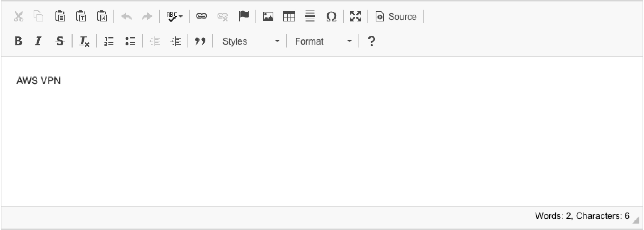
Task: Click the editor resize handle in corner
Action: [636, 220]
